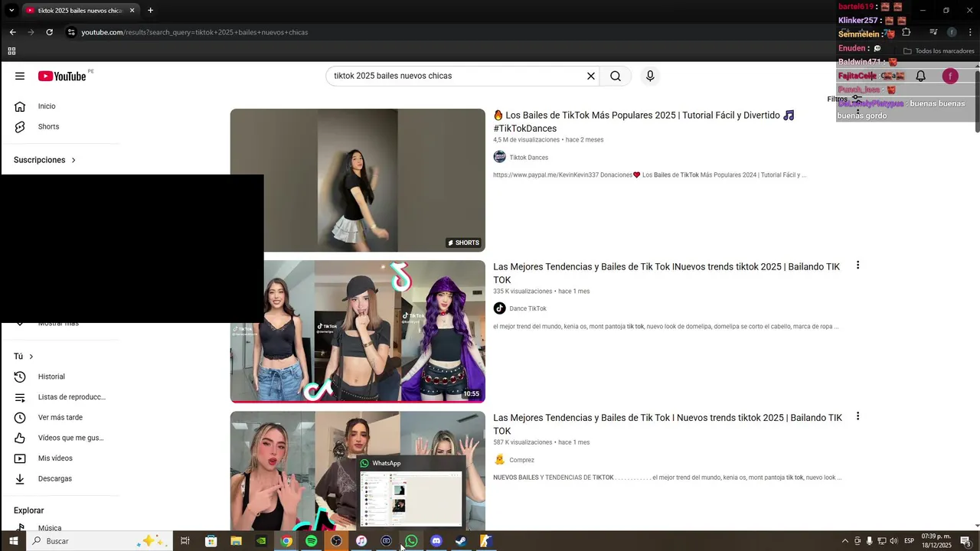The width and height of the screenshot is (980, 551).
Task: Open Chrome three-dot menu
Action: pos(970,32)
